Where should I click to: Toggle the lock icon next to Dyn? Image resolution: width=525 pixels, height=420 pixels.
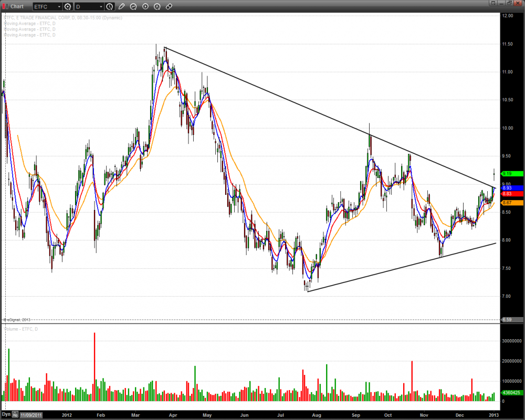coord(15,415)
